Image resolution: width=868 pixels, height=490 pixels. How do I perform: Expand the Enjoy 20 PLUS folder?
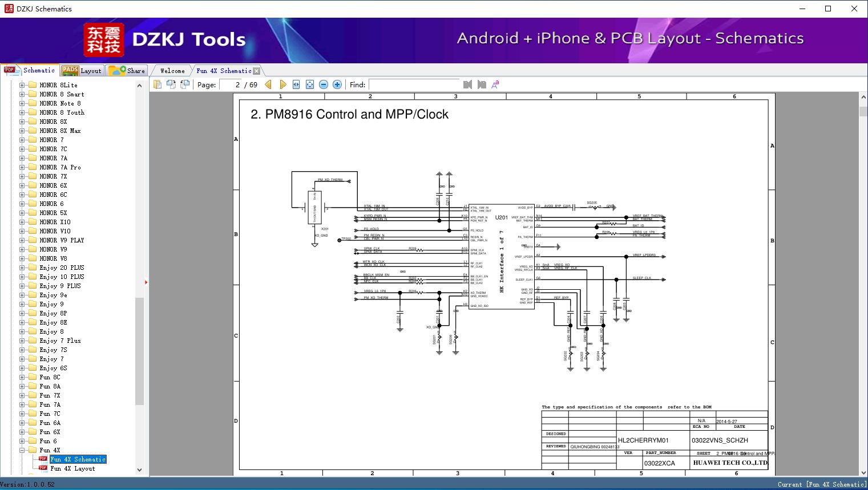[x=22, y=268]
